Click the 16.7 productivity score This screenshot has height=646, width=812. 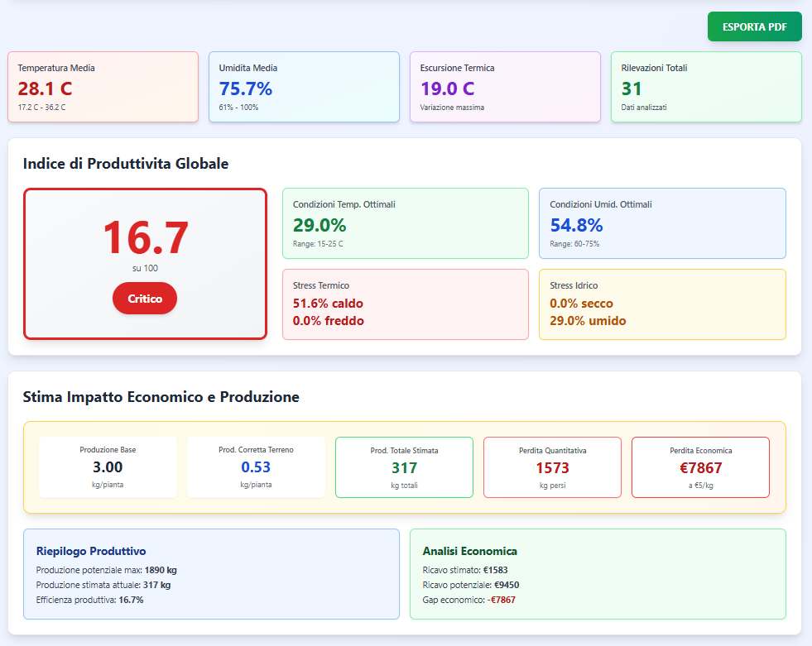pos(146,238)
